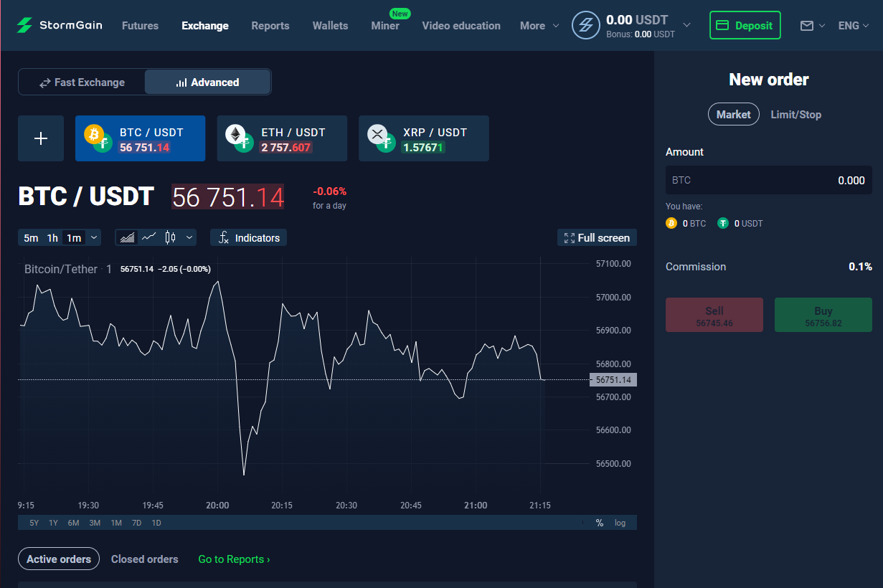Switch to Advanced exchange mode
The image size is (883, 588).
[207, 82]
